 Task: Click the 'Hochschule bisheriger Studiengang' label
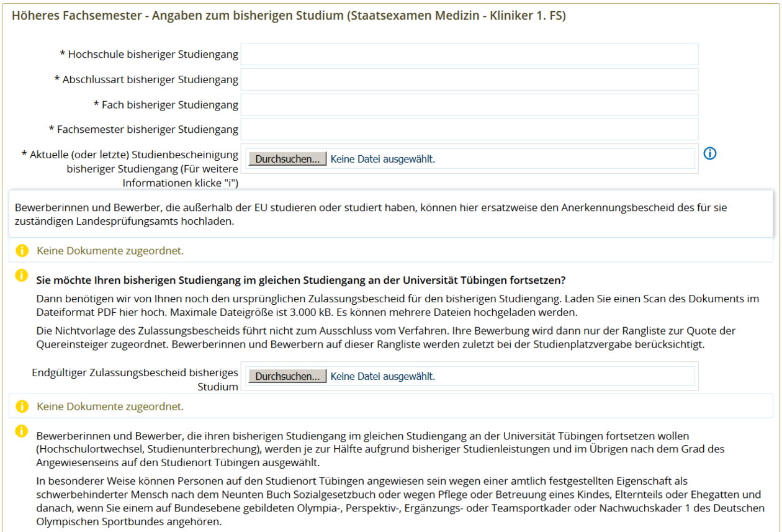[x=149, y=55]
